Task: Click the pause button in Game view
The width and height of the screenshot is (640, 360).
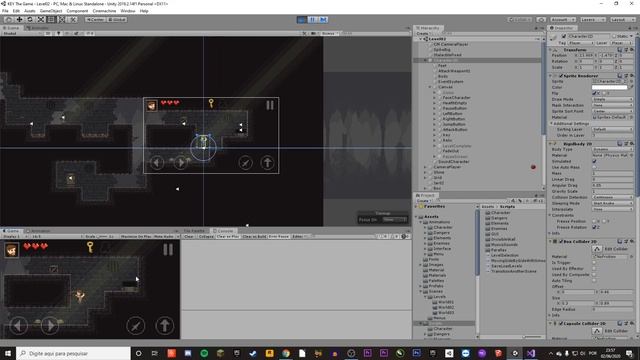Action: pyautogui.click(x=168, y=249)
